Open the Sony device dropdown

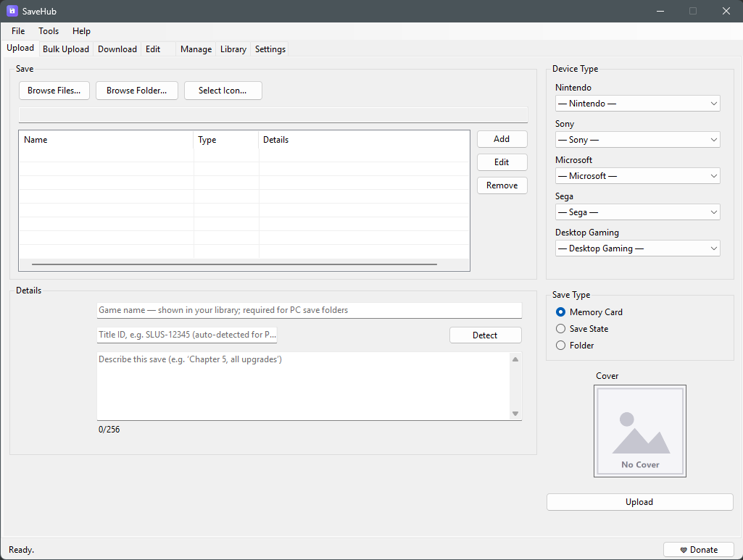(637, 140)
